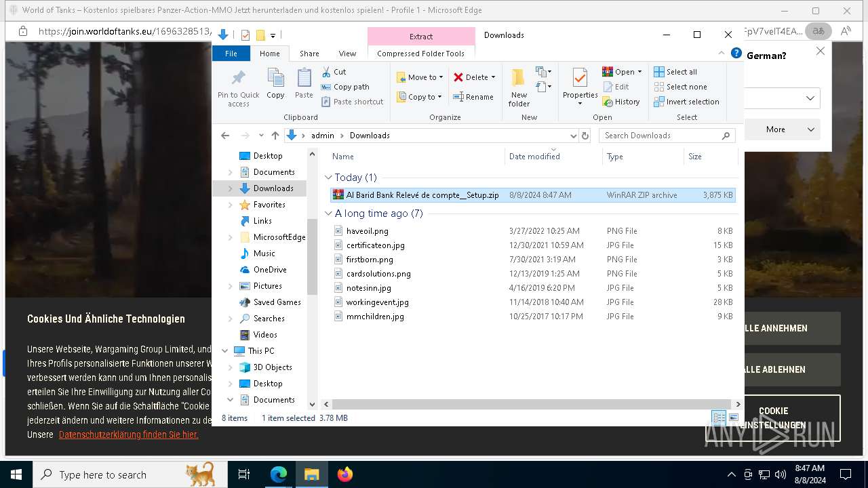Expand the Pictures tree node
The width and height of the screenshot is (868, 488).
coord(230,286)
